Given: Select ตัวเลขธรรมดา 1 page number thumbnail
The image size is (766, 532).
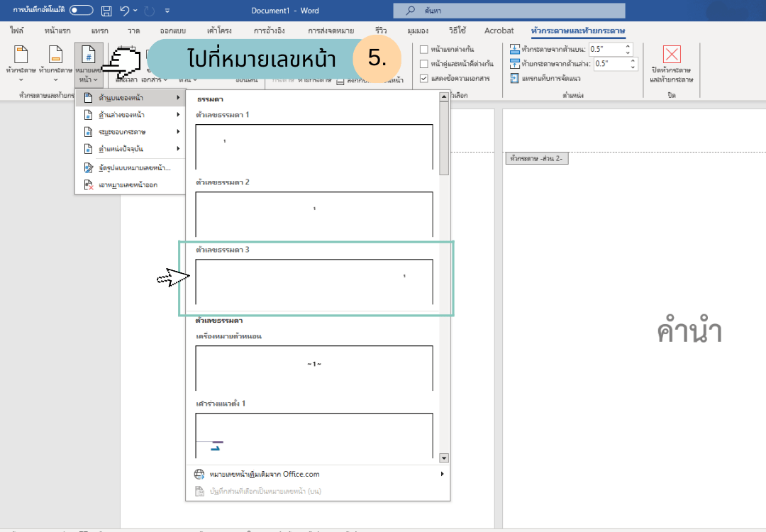Looking at the screenshot, I should click(x=314, y=147).
